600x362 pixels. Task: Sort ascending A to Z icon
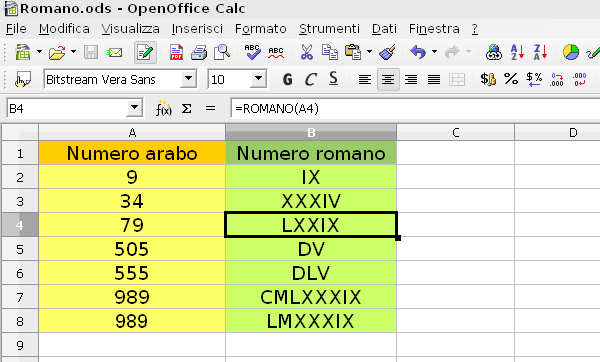517,52
